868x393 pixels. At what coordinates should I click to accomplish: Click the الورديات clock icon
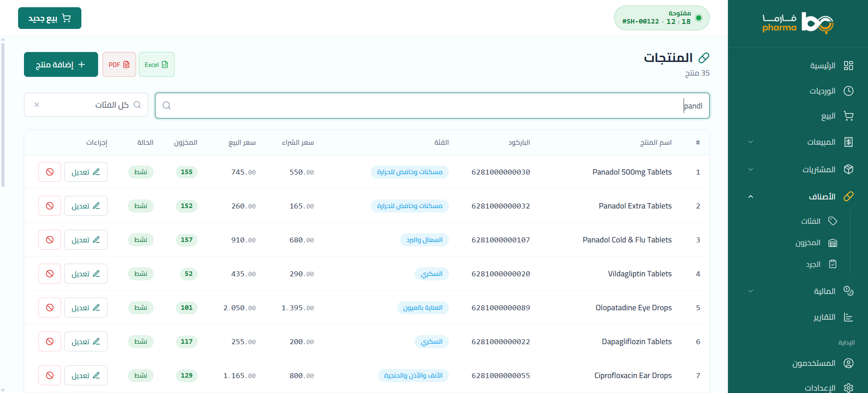coord(849,91)
